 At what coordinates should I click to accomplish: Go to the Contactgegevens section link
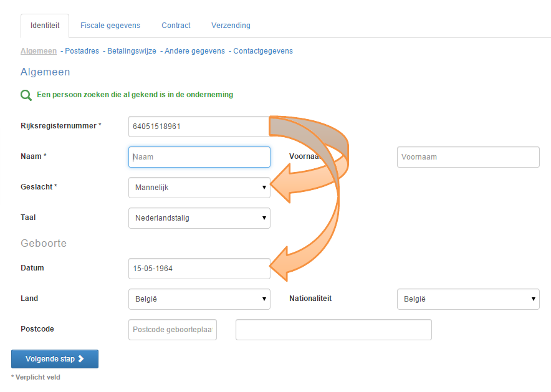coord(263,51)
